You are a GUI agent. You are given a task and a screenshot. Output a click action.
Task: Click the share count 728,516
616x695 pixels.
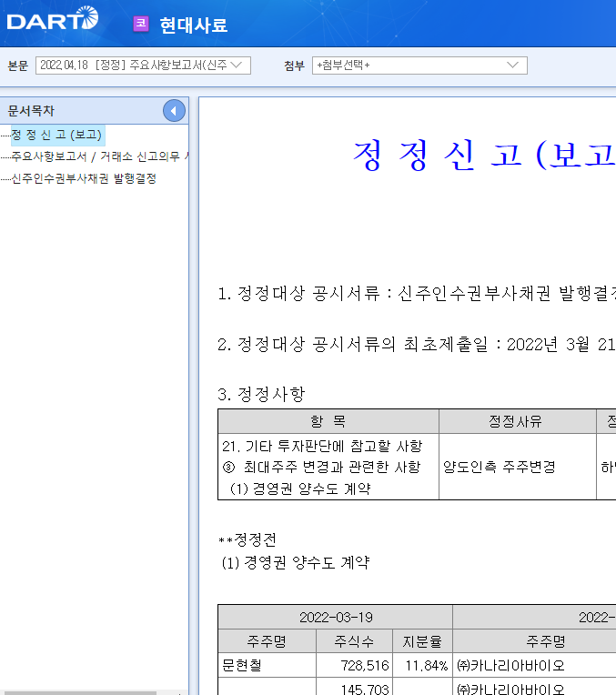365,665
